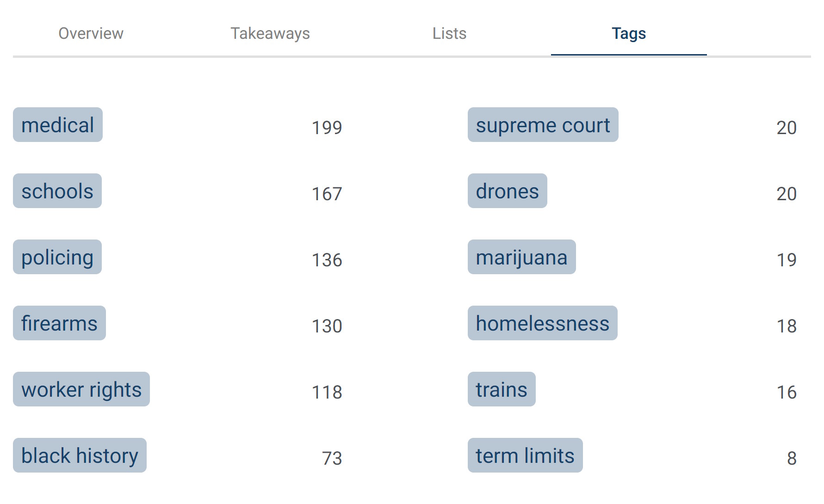Open the trains tag
The height and width of the screenshot is (504, 824).
[x=502, y=390]
